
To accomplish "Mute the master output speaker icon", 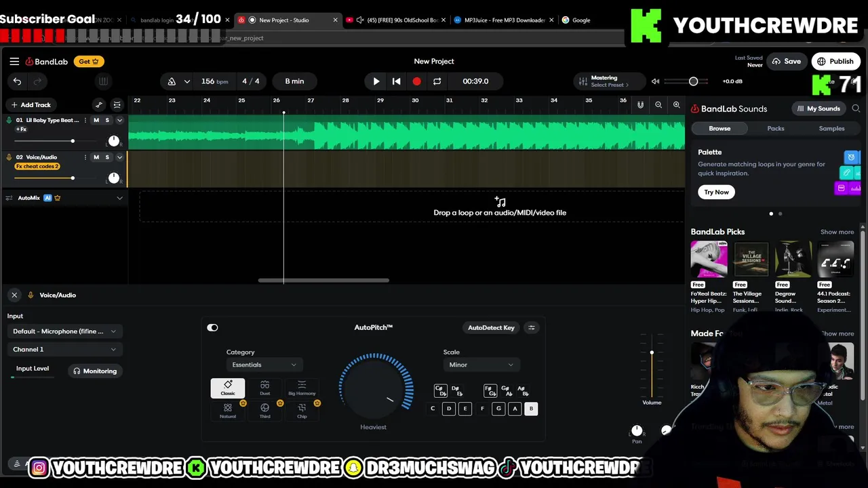I will (x=655, y=81).
